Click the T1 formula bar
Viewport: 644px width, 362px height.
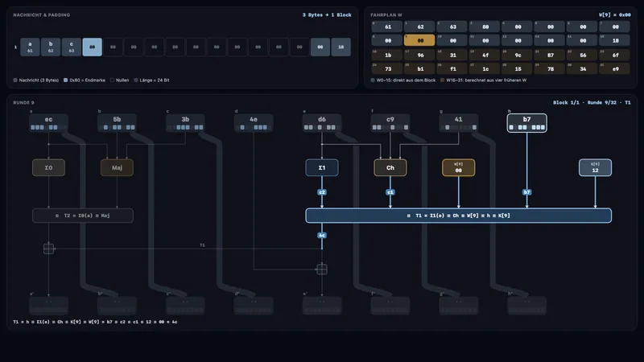point(458,216)
